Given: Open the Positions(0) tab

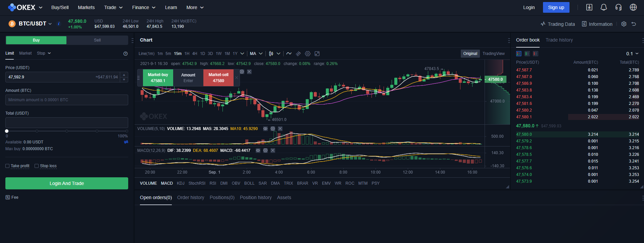Looking at the screenshot, I should click(x=222, y=197).
